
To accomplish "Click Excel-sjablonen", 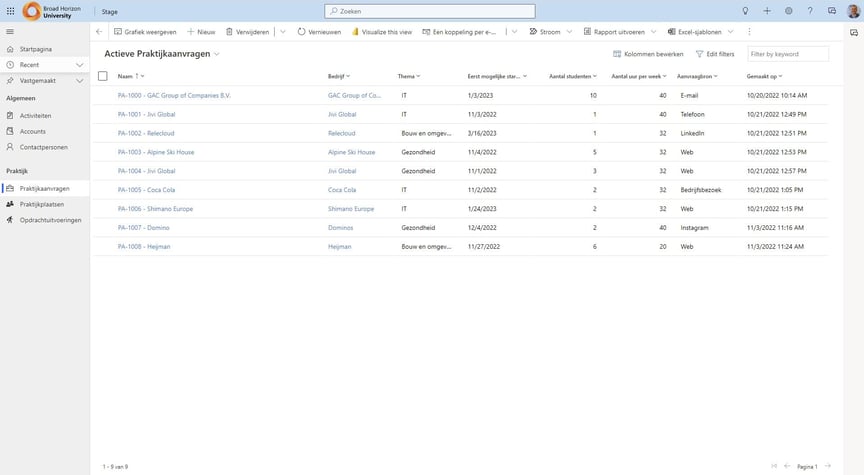I will tap(694, 32).
